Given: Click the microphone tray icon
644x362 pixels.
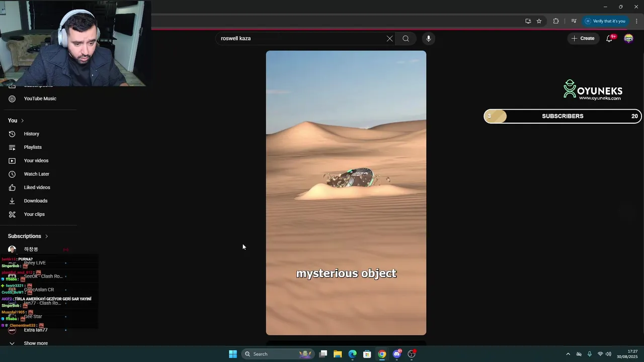Looking at the screenshot, I should click(589, 354).
